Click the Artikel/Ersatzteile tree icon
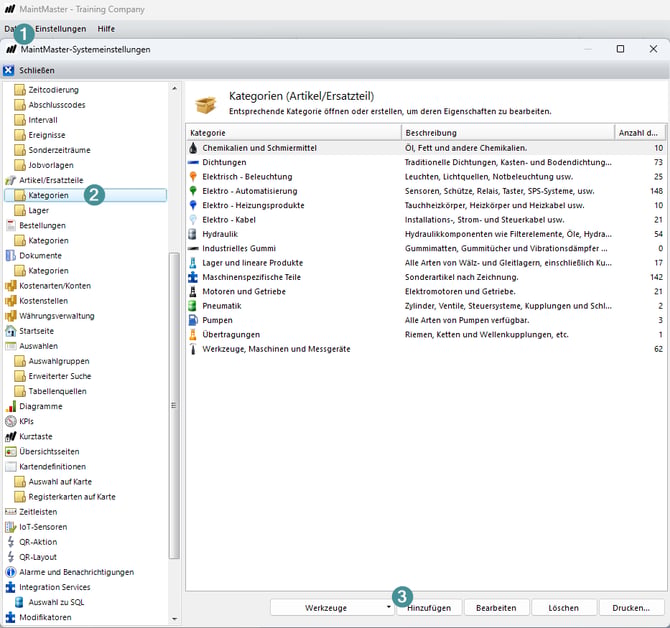The image size is (670, 628). click(11, 180)
